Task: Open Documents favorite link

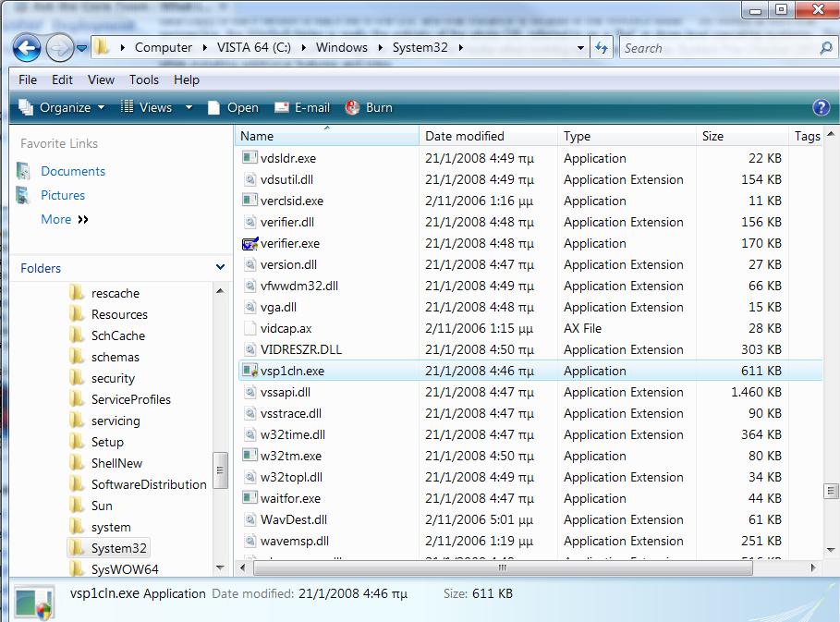Action: [x=72, y=171]
